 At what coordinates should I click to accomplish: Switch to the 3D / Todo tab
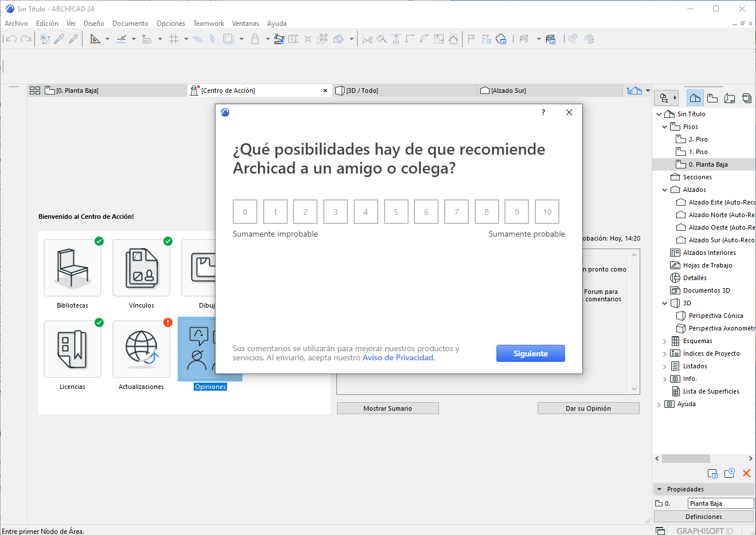pyautogui.click(x=362, y=91)
